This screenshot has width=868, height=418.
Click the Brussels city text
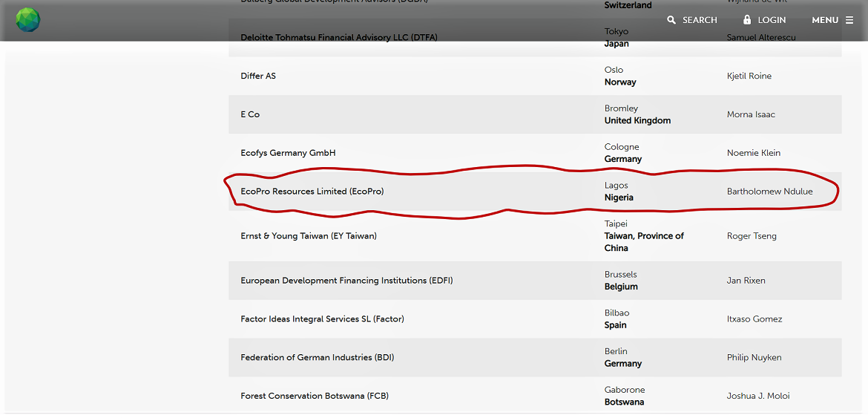pos(620,274)
